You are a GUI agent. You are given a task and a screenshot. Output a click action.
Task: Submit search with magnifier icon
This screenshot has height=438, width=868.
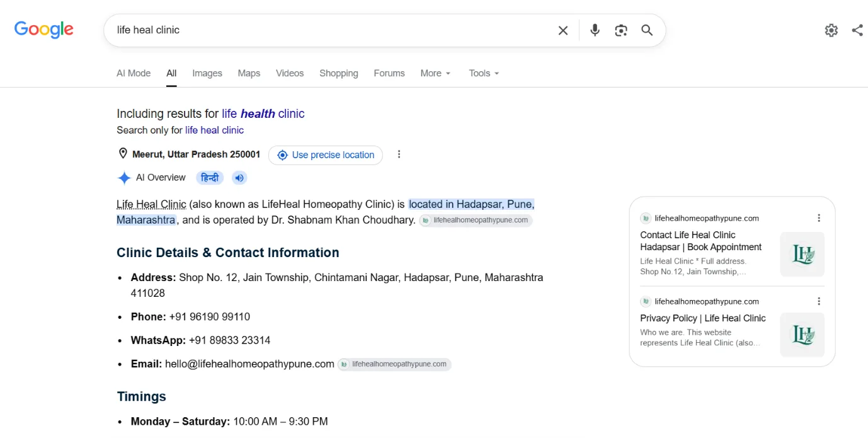[x=647, y=30]
